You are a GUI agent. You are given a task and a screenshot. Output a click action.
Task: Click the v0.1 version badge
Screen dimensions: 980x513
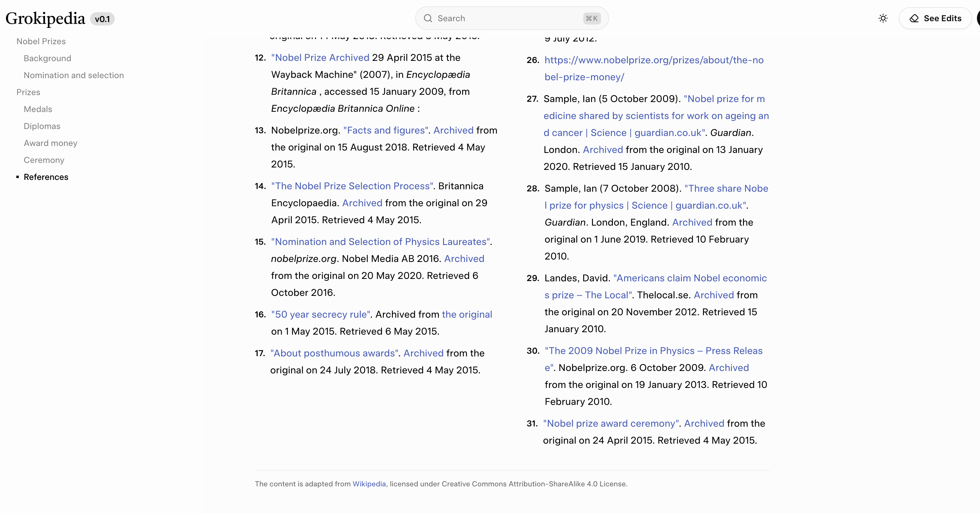point(102,19)
